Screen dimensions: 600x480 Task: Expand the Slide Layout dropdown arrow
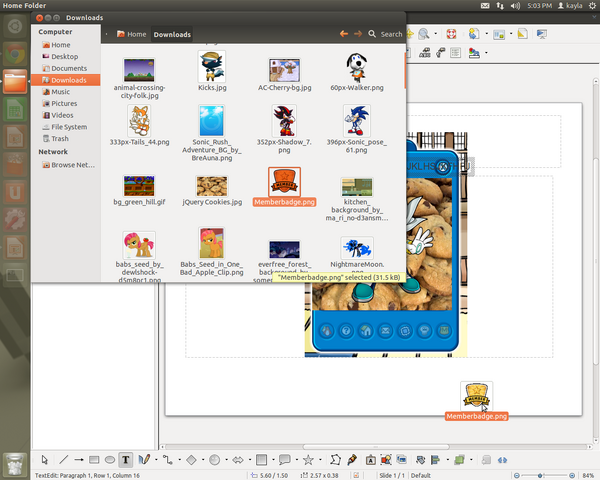(x=511, y=34)
